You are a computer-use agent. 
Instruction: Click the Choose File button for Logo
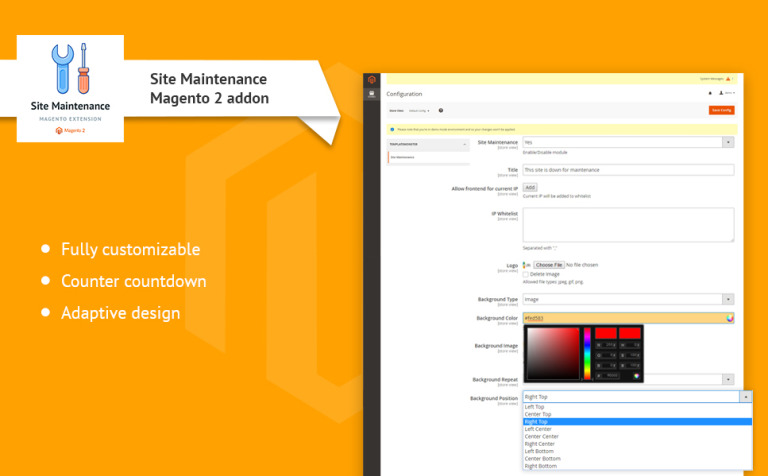pos(549,265)
